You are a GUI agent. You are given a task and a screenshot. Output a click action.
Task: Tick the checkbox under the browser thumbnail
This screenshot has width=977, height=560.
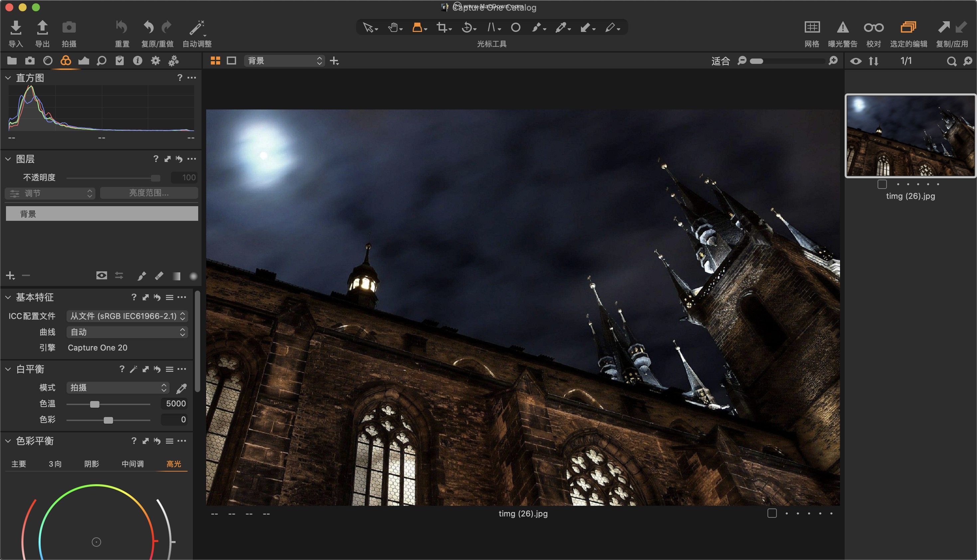[x=882, y=184]
